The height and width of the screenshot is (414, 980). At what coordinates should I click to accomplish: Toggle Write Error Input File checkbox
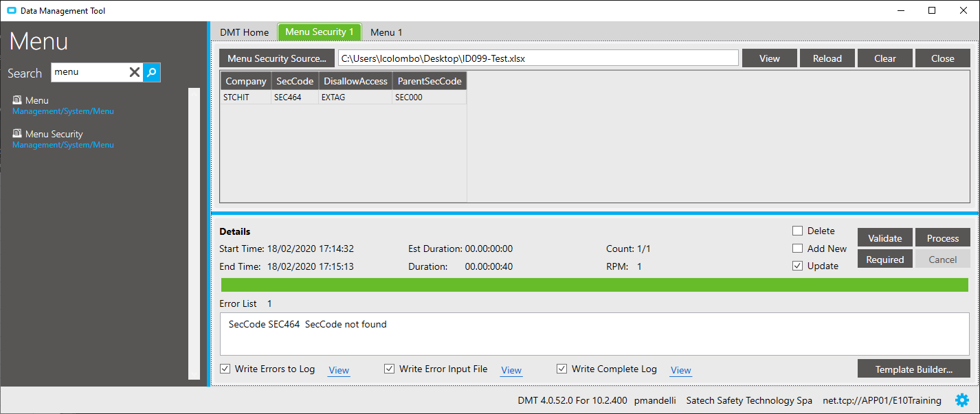pyautogui.click(x=389, y=369)
